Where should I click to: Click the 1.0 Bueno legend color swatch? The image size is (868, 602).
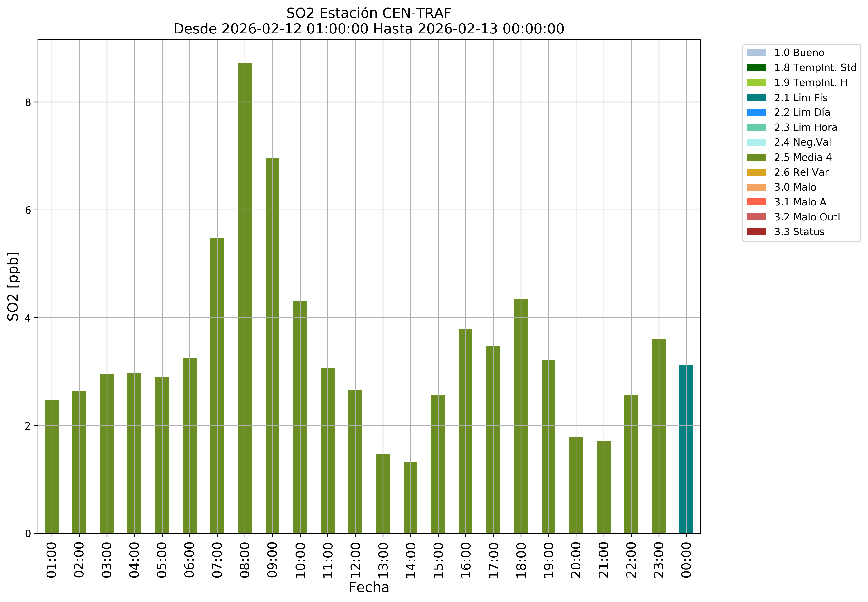pyautogui.click(x=756, y=53)
